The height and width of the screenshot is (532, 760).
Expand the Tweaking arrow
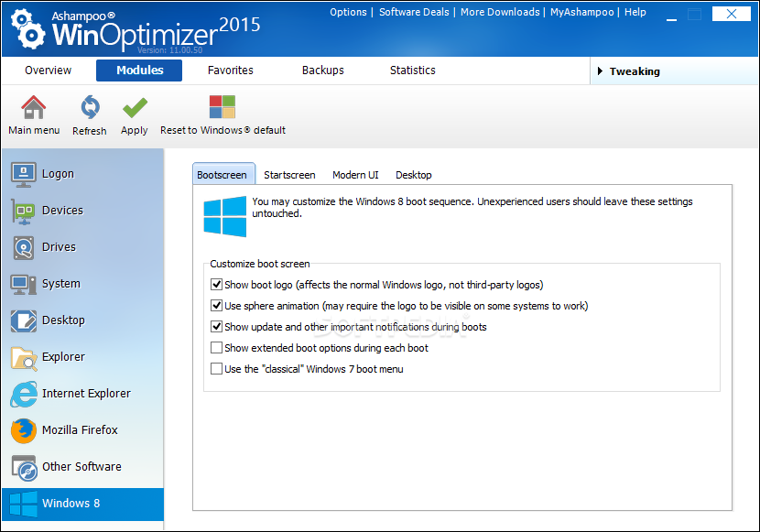[600, 71]
